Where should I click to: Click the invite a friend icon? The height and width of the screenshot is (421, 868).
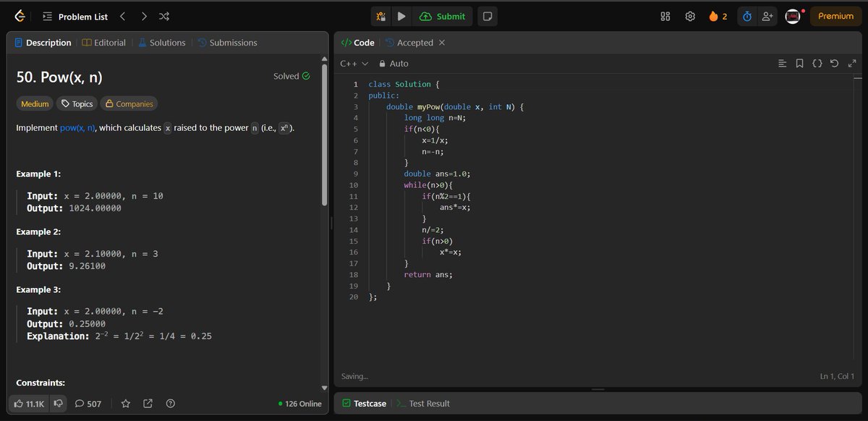[x=767, y=16]
